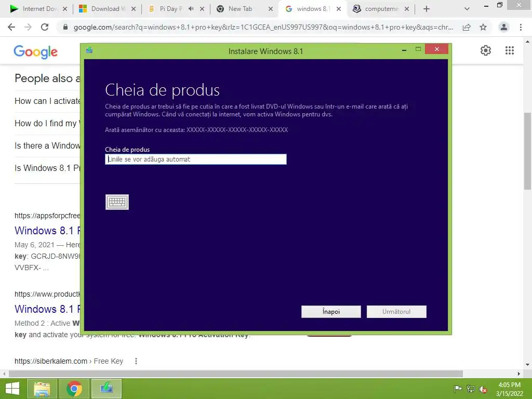The height and width of the screenshot is (399, 532).
Task: Open network status tray icon
Action: pos(471,389)
